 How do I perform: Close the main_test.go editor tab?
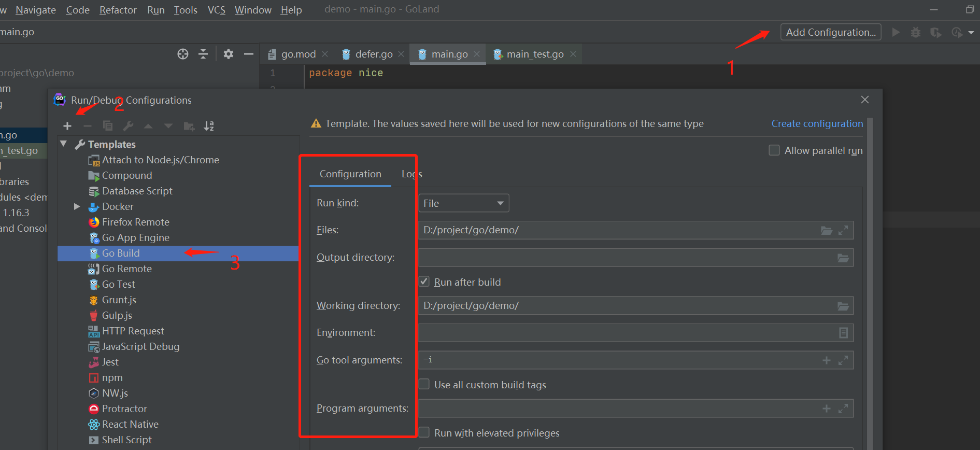pyautogui.click(x=573, y=54)
